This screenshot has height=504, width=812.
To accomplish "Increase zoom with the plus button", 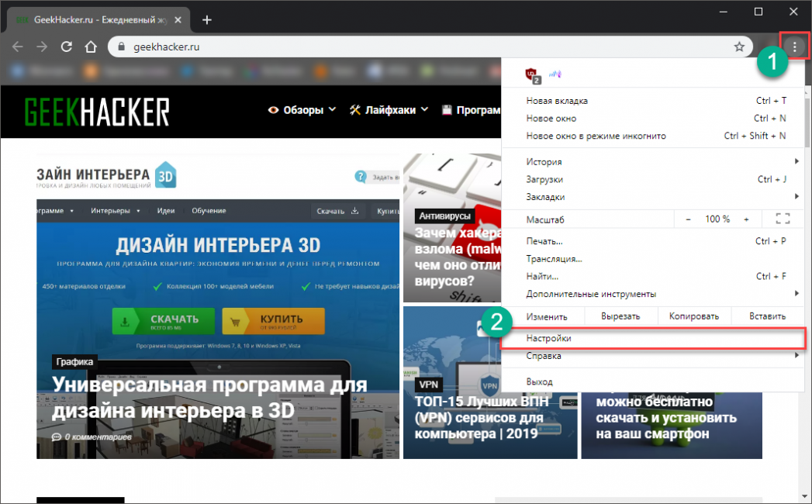I will coord(746,219).
